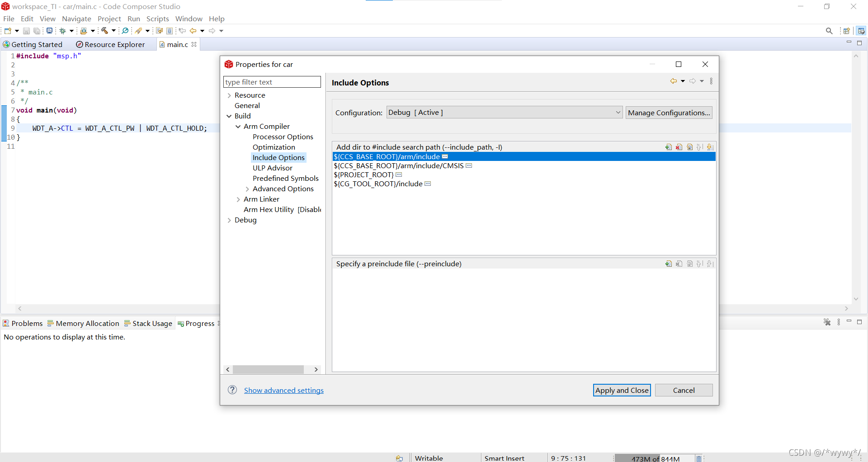Open the Scripts menu
The image size is (868, 462).
point(157,19)
